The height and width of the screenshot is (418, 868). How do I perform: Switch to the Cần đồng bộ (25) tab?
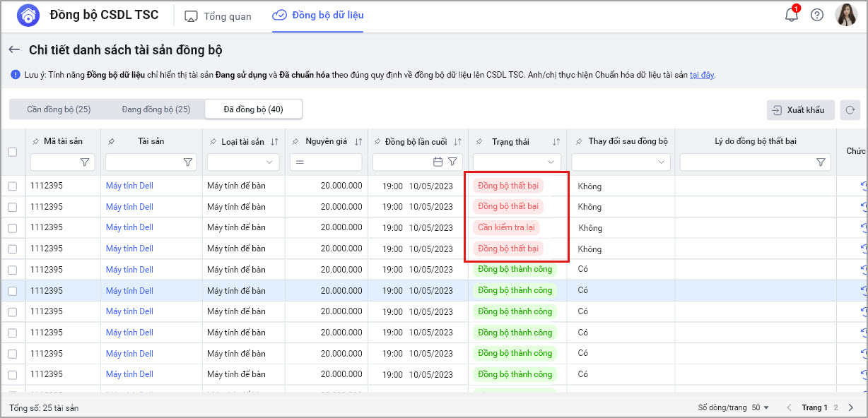tap(59, 109)
